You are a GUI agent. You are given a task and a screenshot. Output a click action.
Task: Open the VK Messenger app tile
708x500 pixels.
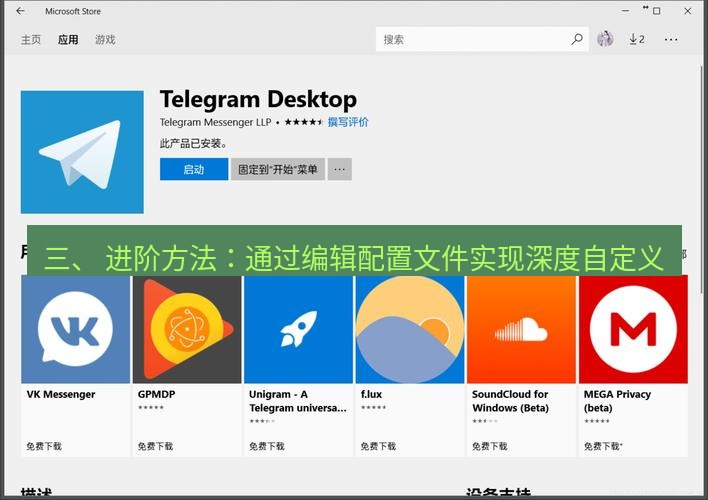pyautogui.click(x=75, y=329)
